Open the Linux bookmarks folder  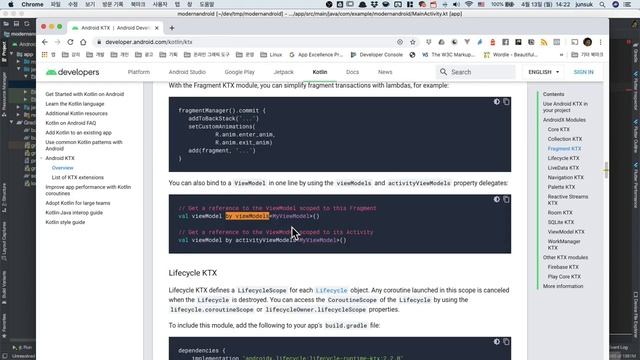(x=271, y=55)
